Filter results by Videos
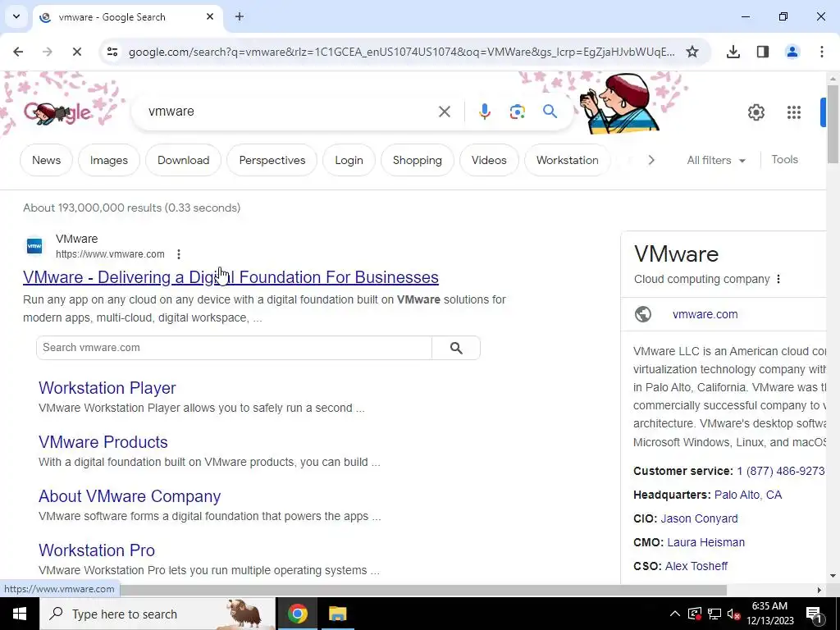This screenshot has height=630, width=840. click(489, 160)
